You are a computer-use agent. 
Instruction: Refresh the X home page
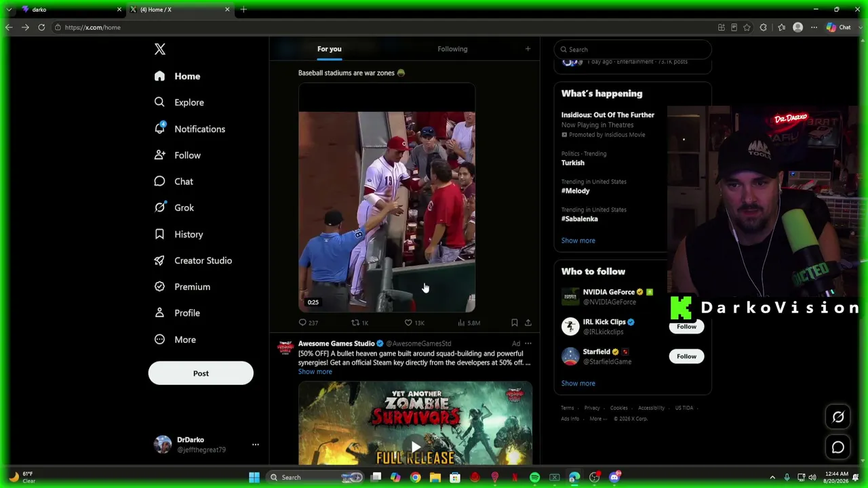41,27
